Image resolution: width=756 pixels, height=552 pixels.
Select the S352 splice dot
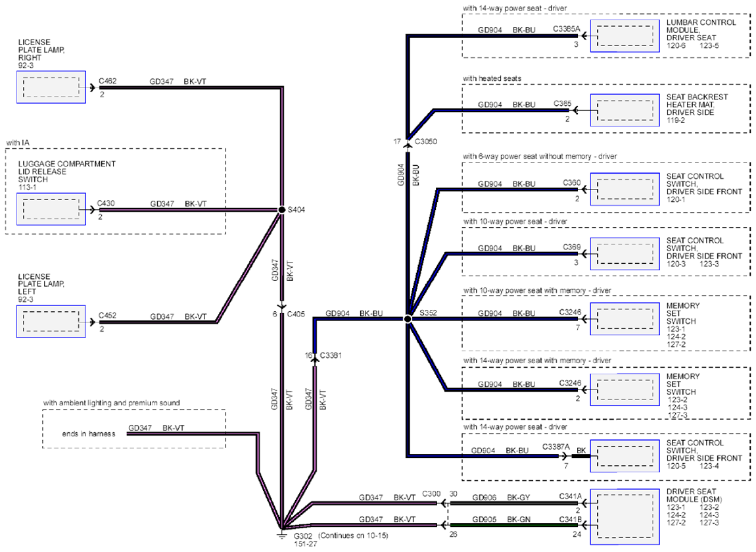pos(408,319)
